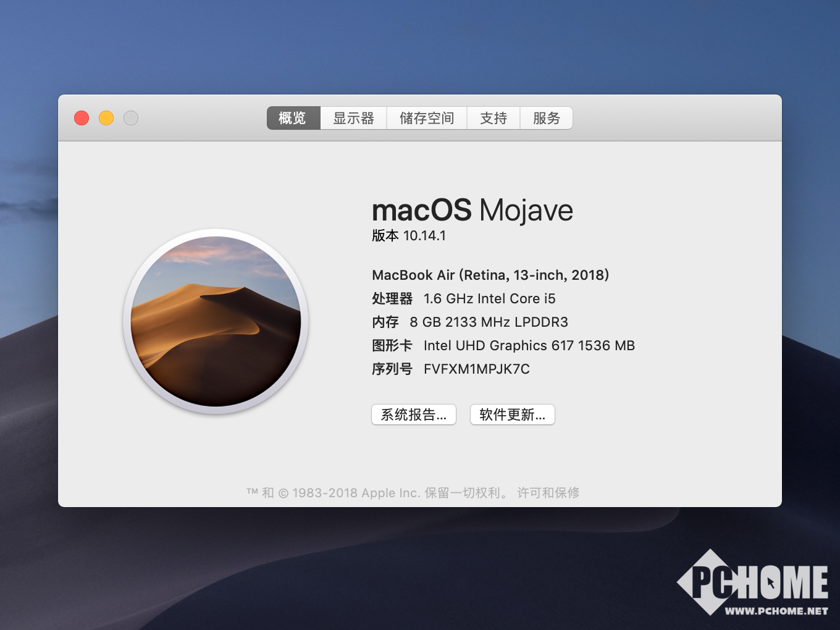
Task: Click the serial number FVFXM1MPJK7C
Action: (477, 369)
